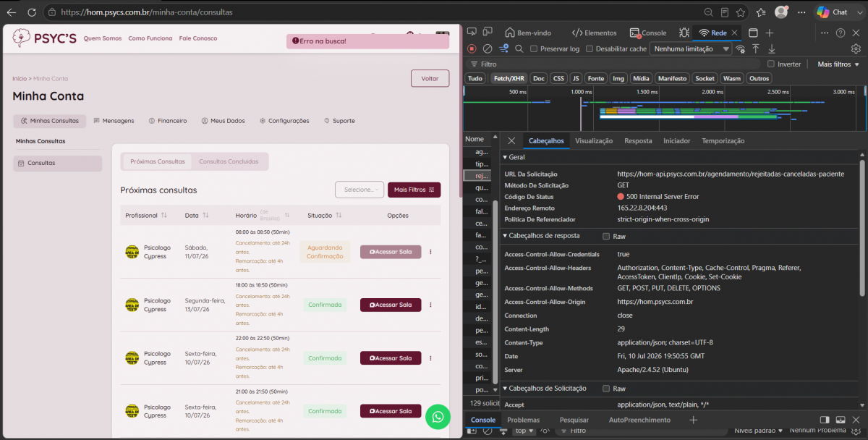Open the Selecione dropdown above the table
Screen dimensions: 868x440
tap(359, 190)
